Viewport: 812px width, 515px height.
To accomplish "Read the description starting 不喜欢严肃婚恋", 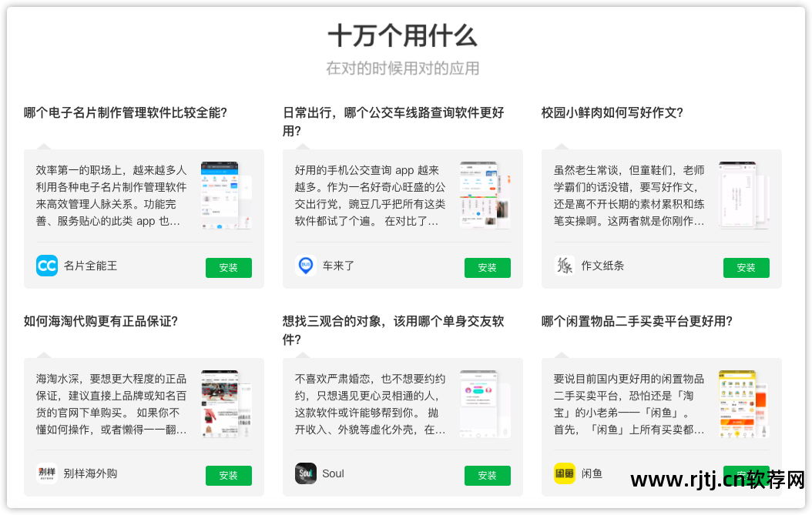I will tap(371, 404).
